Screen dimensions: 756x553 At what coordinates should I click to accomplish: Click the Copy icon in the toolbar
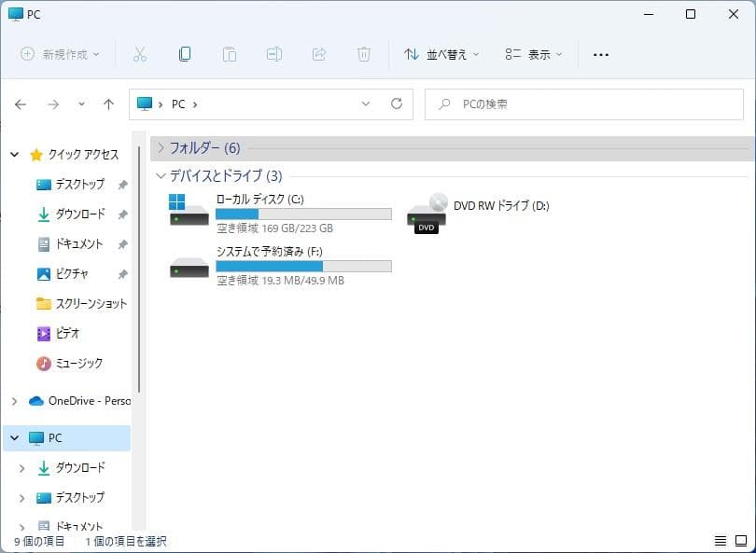click(x=185, y=54)
